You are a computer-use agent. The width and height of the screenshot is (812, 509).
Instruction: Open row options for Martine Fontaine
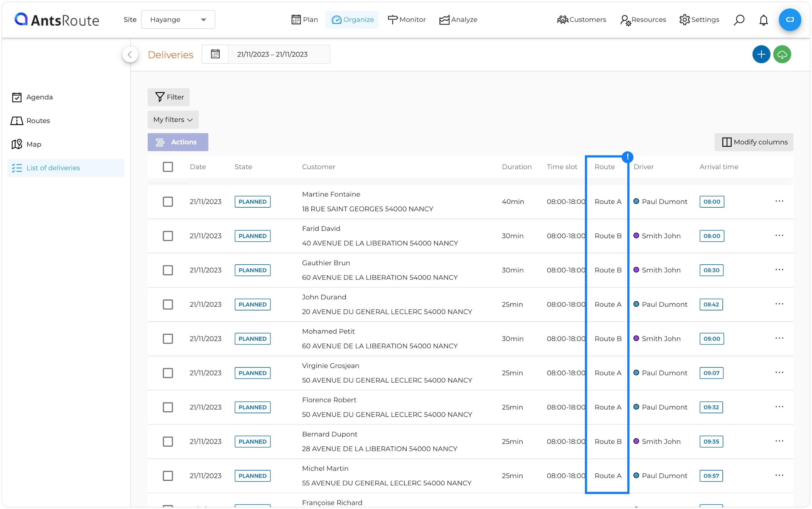[x=779, y=201]
